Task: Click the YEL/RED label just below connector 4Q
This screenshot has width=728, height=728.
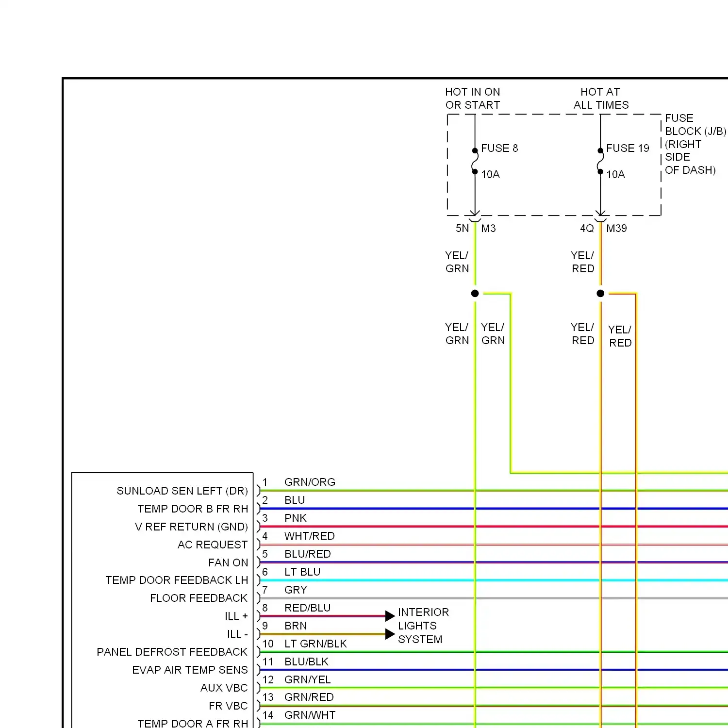Action: tap(582, 262)
